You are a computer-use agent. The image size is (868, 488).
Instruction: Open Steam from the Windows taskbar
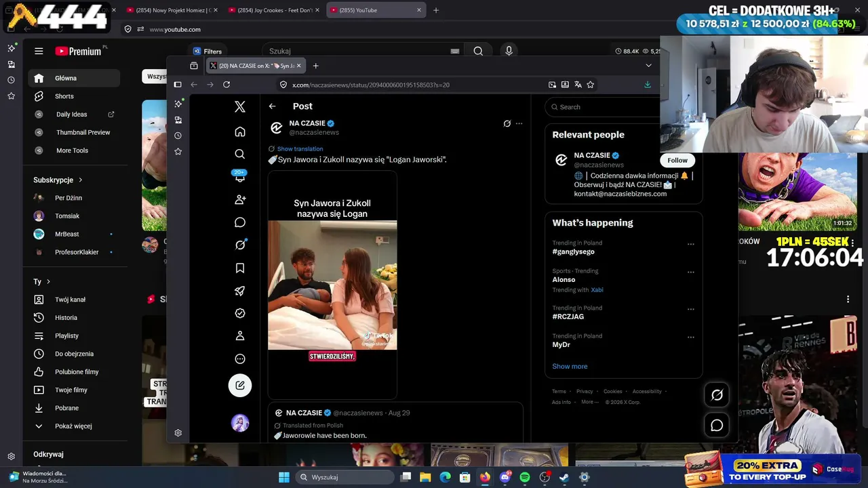coord(564,477)
